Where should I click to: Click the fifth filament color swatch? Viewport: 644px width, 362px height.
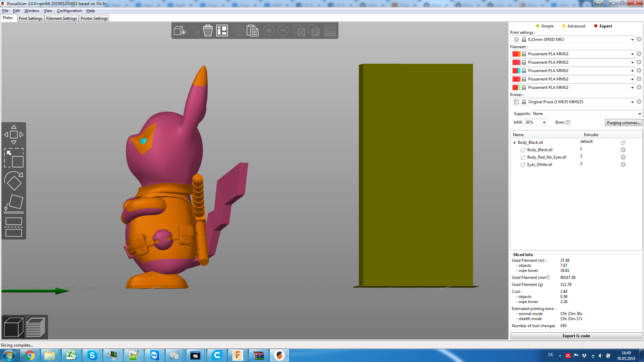[x=516, y=87]
